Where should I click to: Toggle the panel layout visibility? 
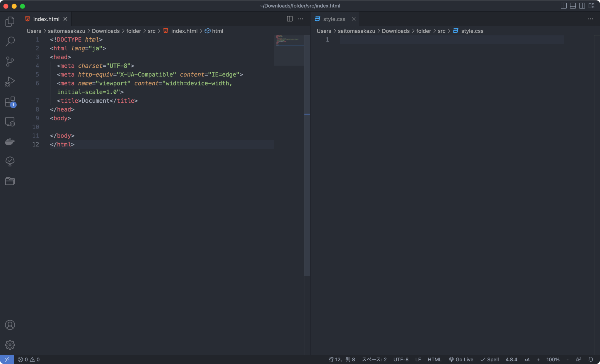pyautogui.click(x=572, y=6)
